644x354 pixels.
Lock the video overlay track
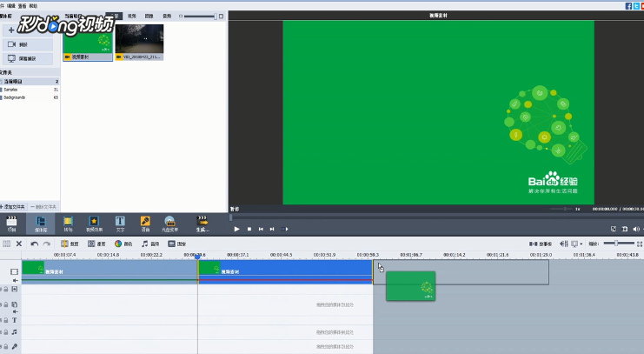coord(6,304)
